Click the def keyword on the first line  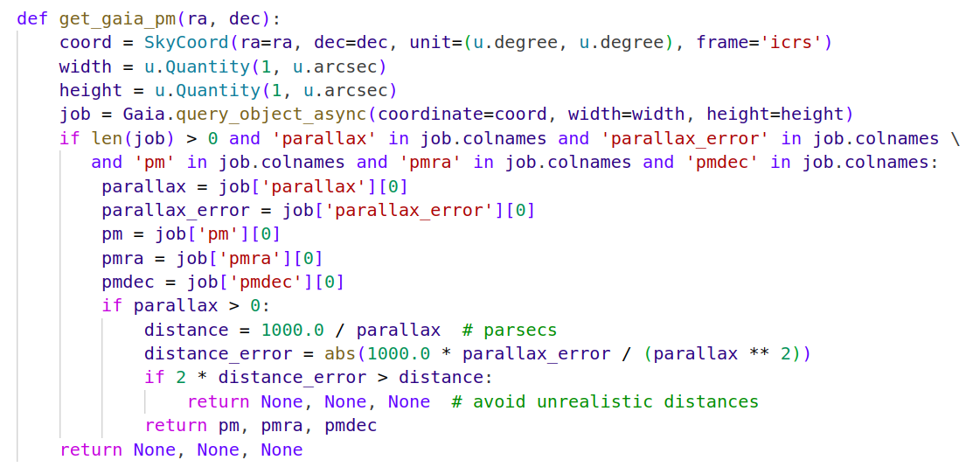(32, 19)
